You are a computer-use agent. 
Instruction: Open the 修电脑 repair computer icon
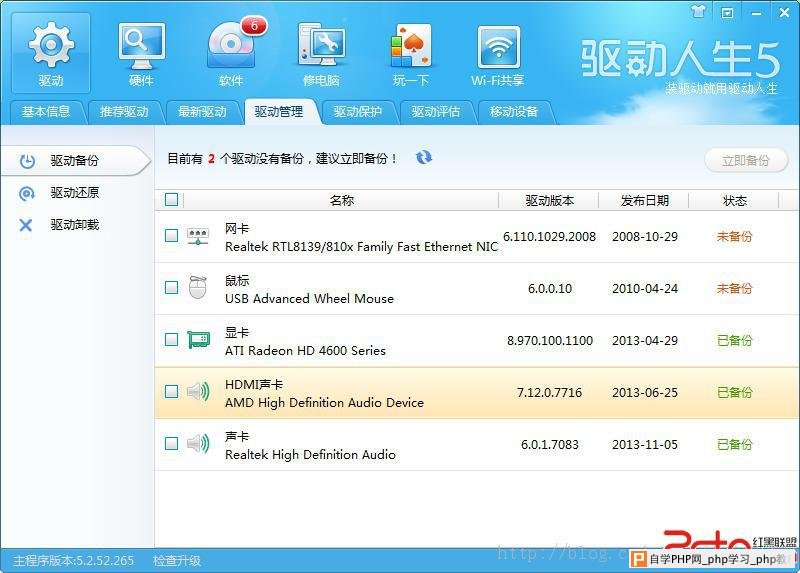click(x=321, y=53)
